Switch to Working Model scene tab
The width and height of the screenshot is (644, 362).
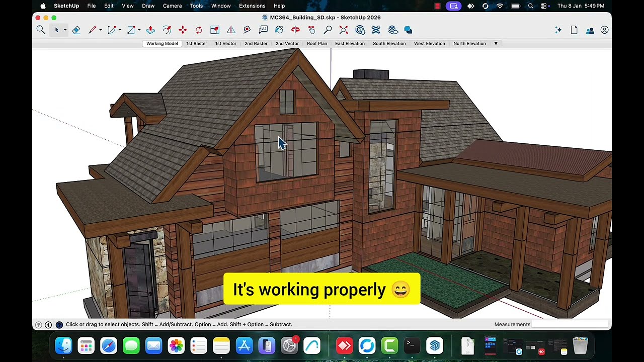click(x=162, y=43)
